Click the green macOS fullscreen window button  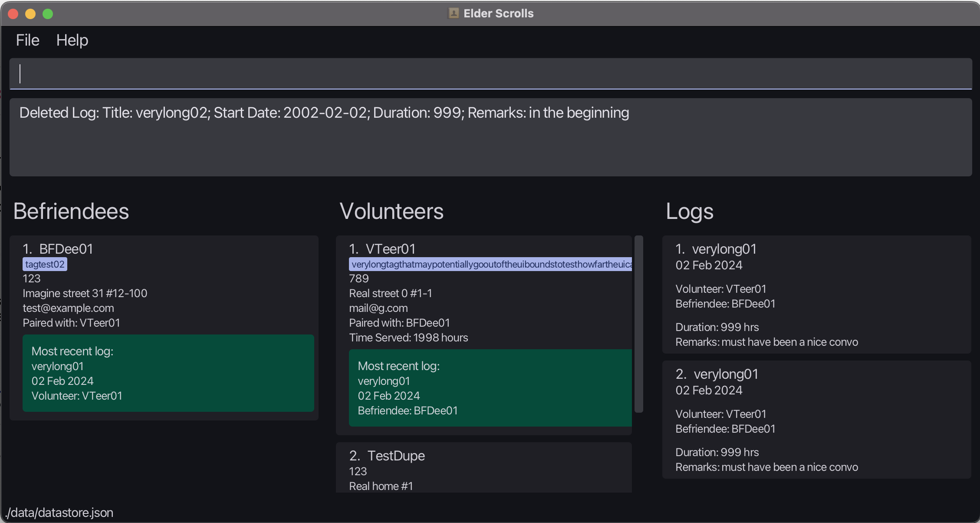pyautogui.click(x=48, y=14)
